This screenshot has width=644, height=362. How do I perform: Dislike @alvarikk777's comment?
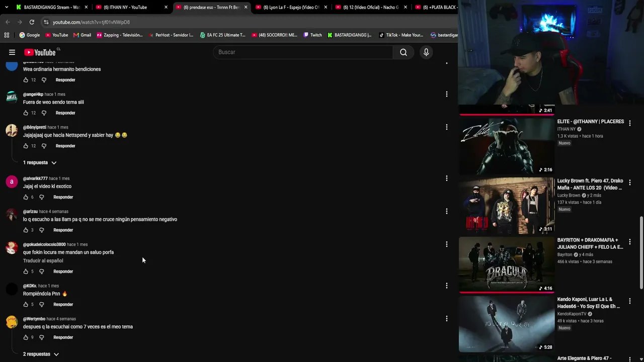[42, 198]
